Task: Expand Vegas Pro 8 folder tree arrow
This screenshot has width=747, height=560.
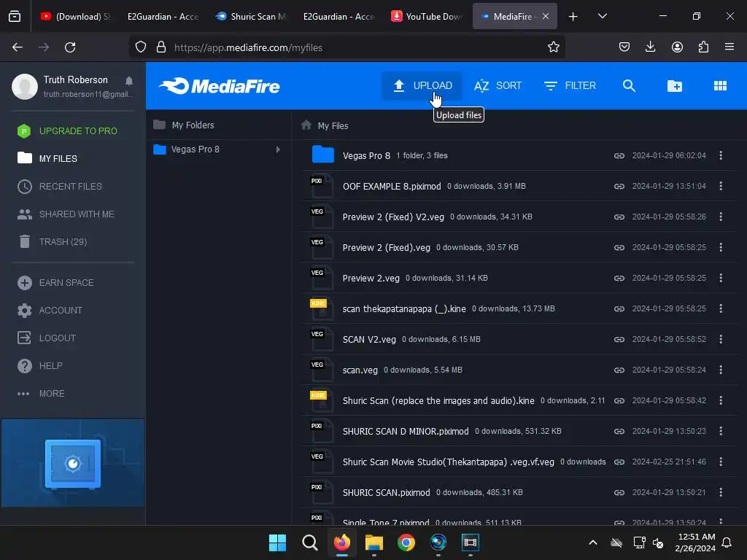Action: 277,149
